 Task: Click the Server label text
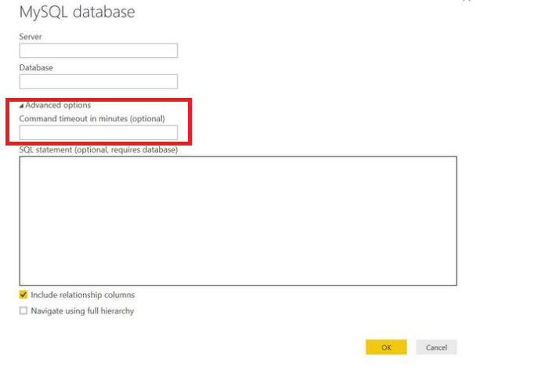31,37
